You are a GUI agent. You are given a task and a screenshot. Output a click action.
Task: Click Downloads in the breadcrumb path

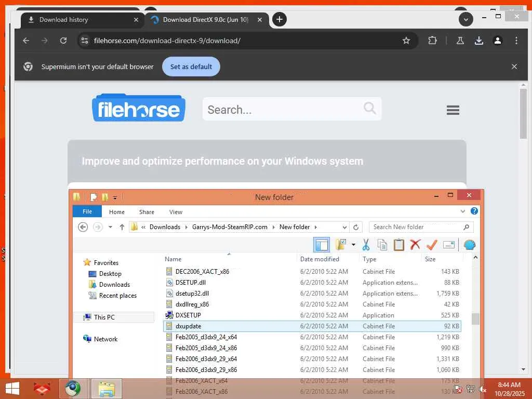click(165, 227)
